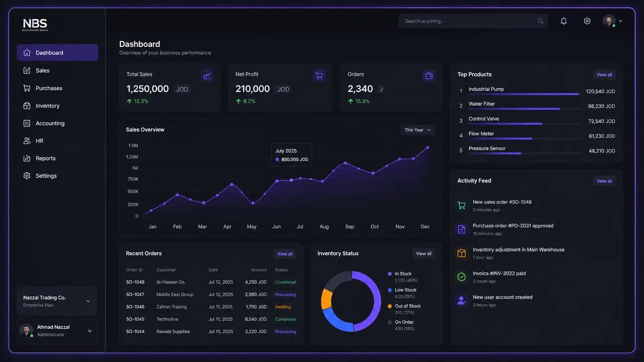
Task: Click the new user account icon
Action: click(461, 301)
